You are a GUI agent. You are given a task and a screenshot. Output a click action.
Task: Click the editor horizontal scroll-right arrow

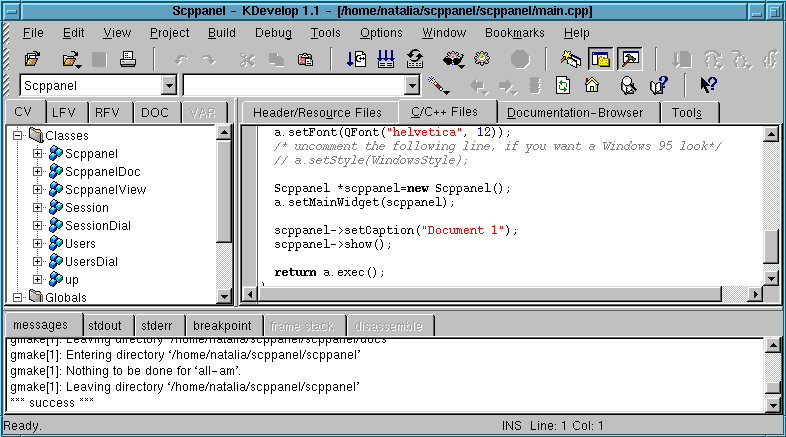tap(755, 294)
